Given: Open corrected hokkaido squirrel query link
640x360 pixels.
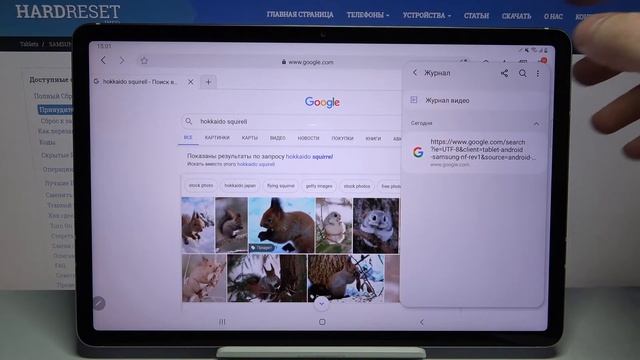Looking at the screenshot, I should click(x=309, y=156).
